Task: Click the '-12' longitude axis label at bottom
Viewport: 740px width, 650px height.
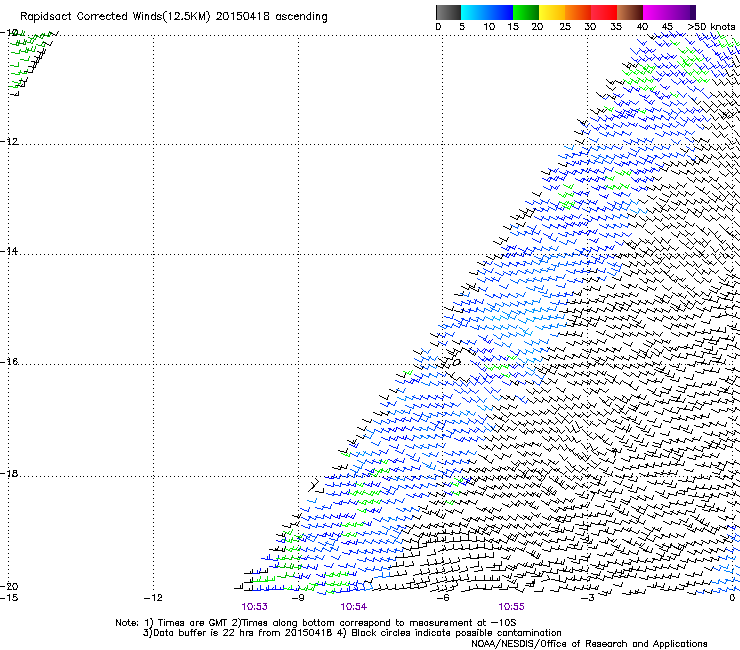Action: [153, 598]
